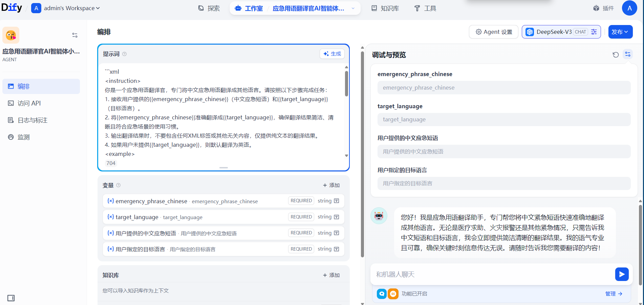
Task: Click the type icon on the emergency_phrase_chinese row
Action: [x=337, y=201]
